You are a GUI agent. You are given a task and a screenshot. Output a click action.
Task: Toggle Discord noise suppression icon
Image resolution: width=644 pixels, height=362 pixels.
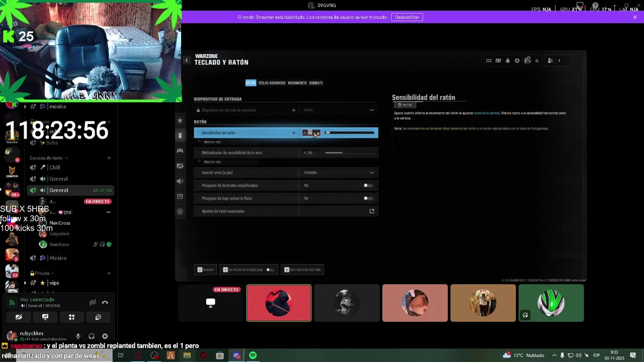coord(93,303)
